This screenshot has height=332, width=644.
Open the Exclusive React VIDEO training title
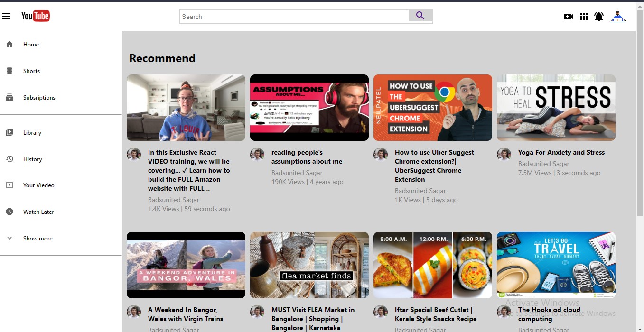click(189, 170)
